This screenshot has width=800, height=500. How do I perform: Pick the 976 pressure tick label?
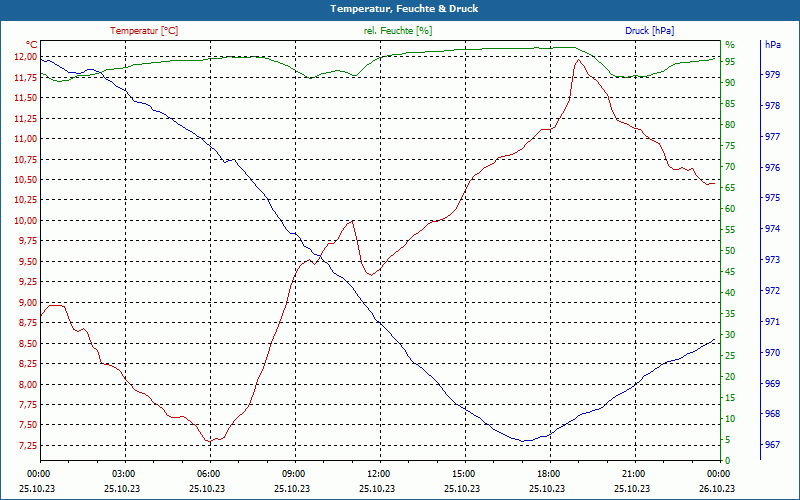(773, 167)
